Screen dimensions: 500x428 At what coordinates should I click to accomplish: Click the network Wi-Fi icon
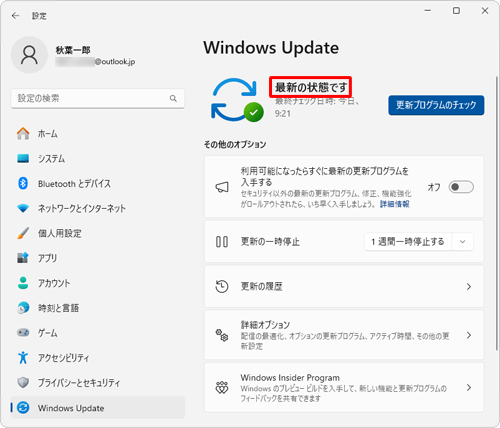[23, 208]
